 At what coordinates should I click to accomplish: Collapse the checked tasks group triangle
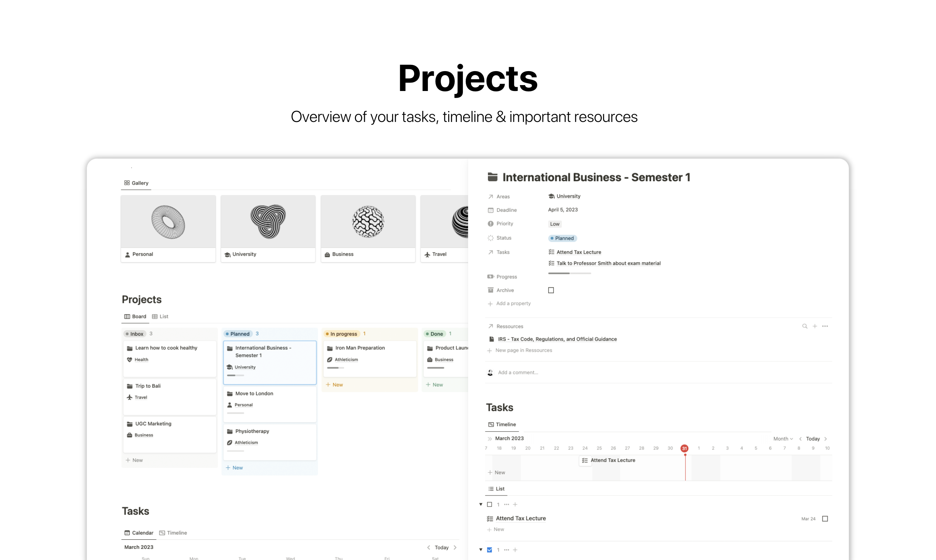click(x=481, y=550)
